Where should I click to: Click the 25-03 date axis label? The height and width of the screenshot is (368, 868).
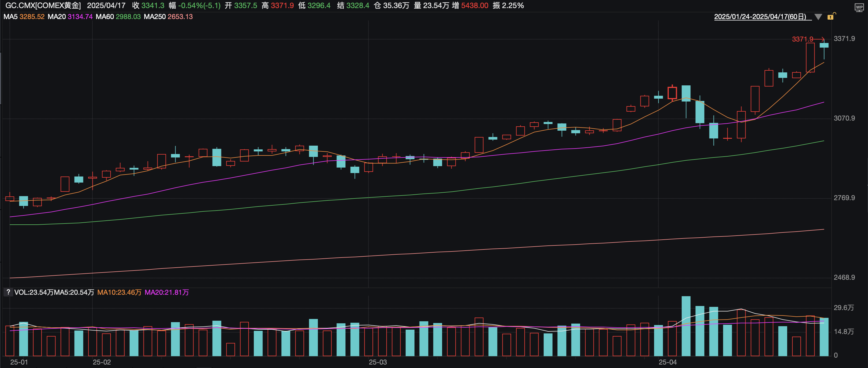[x=377, y=362]
